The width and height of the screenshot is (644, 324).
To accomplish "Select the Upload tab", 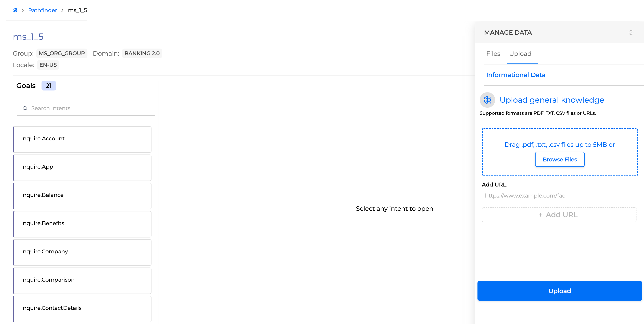I will click(x=520, y=54).
